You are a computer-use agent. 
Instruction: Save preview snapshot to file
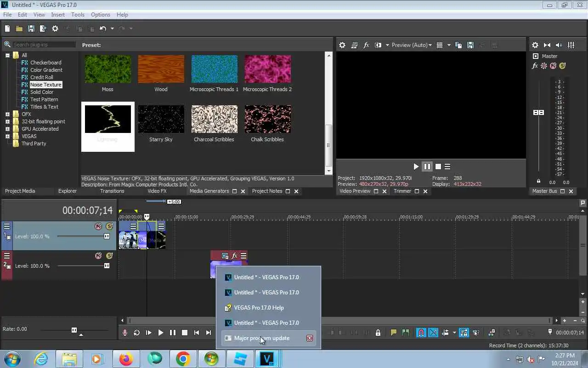pos(470,45)
